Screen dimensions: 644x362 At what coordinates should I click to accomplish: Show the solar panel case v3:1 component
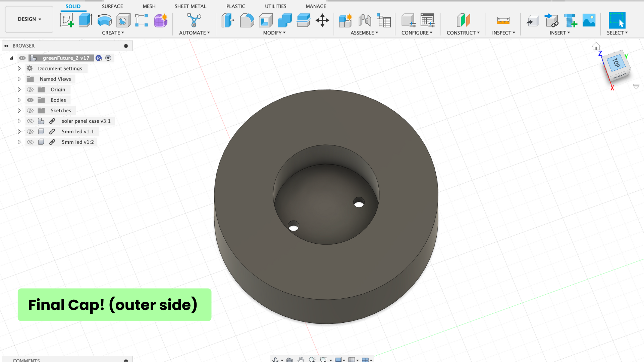(30, 121)
